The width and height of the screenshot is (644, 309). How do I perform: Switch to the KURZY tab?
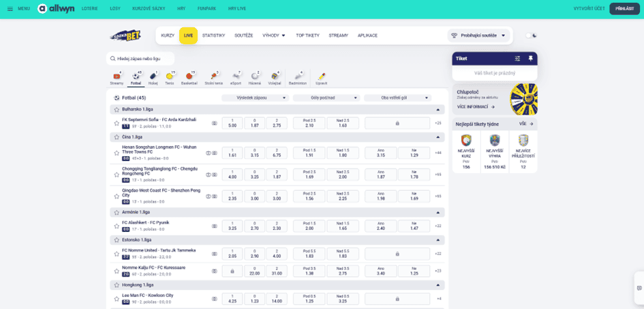click(x=168, y=35)
